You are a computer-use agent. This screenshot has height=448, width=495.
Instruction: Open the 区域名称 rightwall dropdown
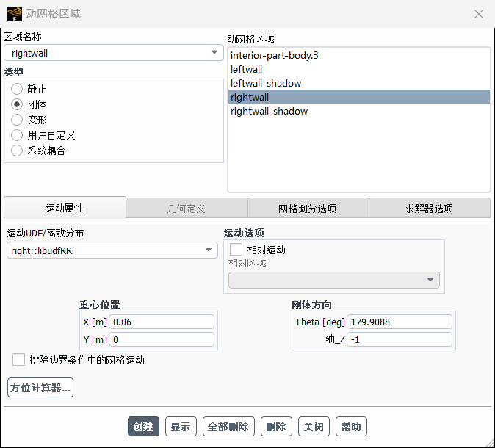point(114,53)
